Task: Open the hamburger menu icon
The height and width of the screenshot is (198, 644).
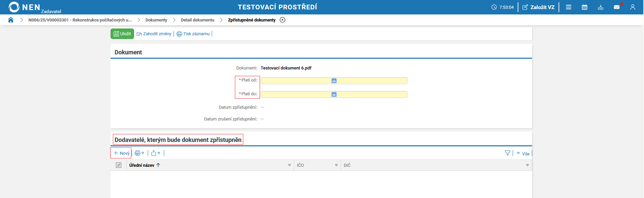Action: point(569,7)
